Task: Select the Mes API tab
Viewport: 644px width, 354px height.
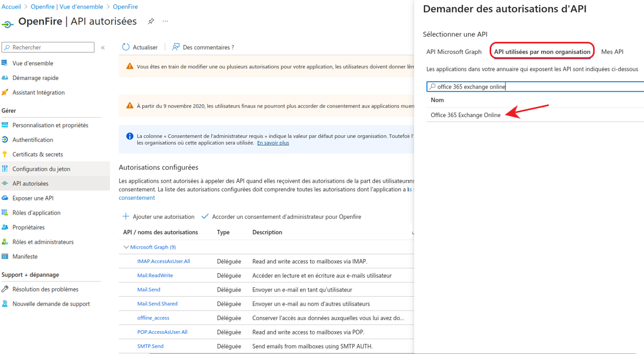Action: pyautogui.click(x=612, y=51)
